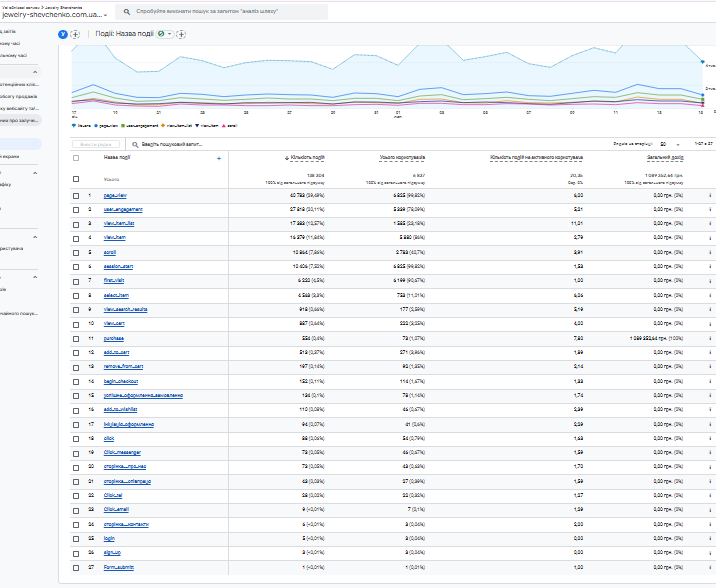
Task: Open the view_cart event link
Action: coord(114,324)
